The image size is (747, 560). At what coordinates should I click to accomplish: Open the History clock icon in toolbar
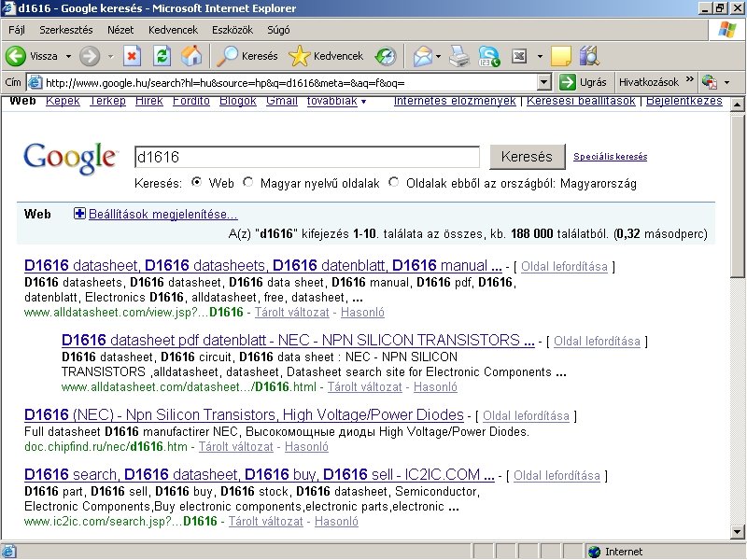click(386, 56)
